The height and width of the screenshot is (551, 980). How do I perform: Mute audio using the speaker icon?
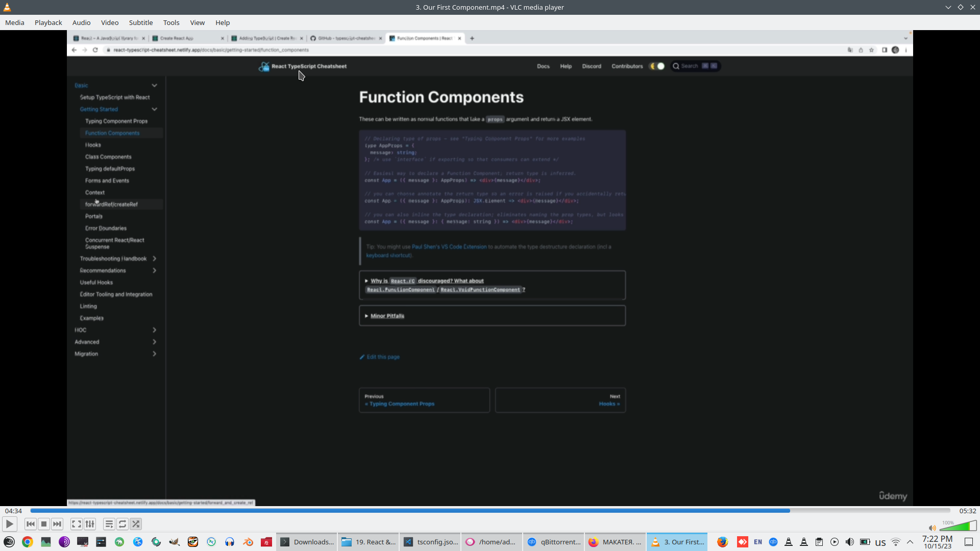tap(932, 528)
